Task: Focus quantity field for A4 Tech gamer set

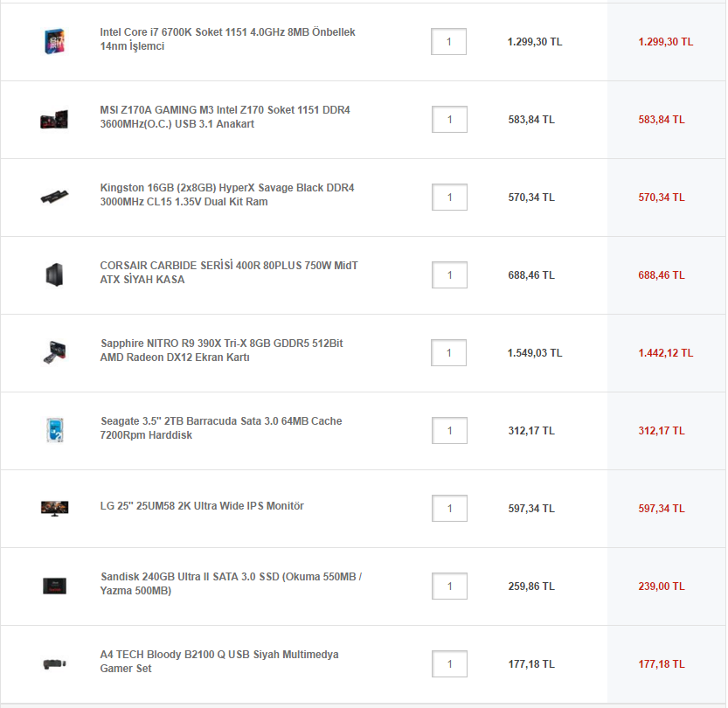Action: pos(449,664)
